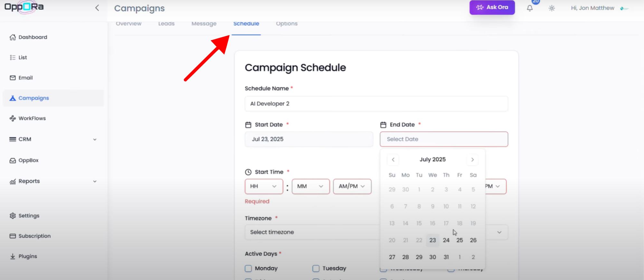Open WorkFlows in the sidebar
The image size is (644, 280).
coord(32,118)
